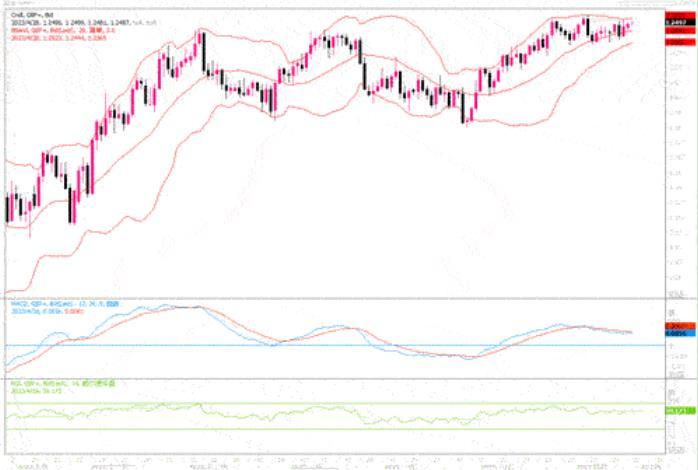Click the candlestick series title label
The image size is (698, 470).
click(x=32, y=15)
